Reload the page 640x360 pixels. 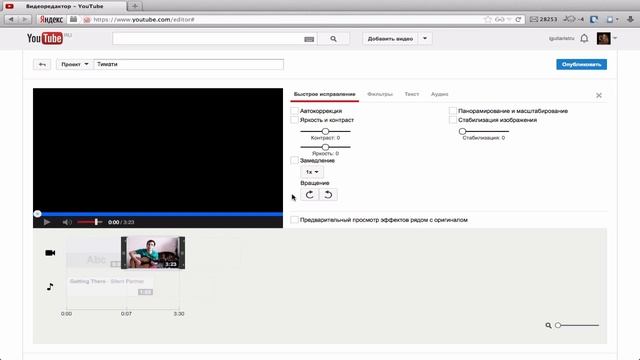tap(518, 19)
